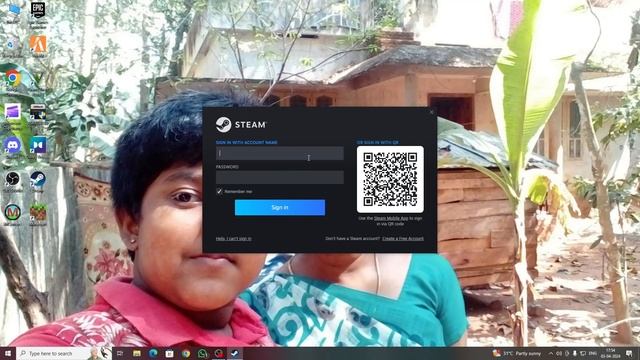Open the taskbar date and time clock
Image resolution: width=640 pixels, height=360 pixels.
pyautogui.click(x=611, y=353)
